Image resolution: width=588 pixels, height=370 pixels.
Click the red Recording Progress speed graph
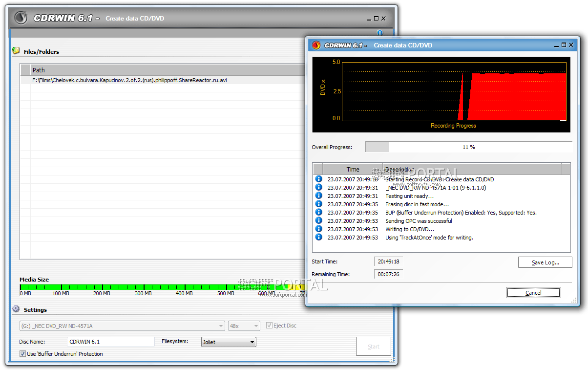coord(454,91)
